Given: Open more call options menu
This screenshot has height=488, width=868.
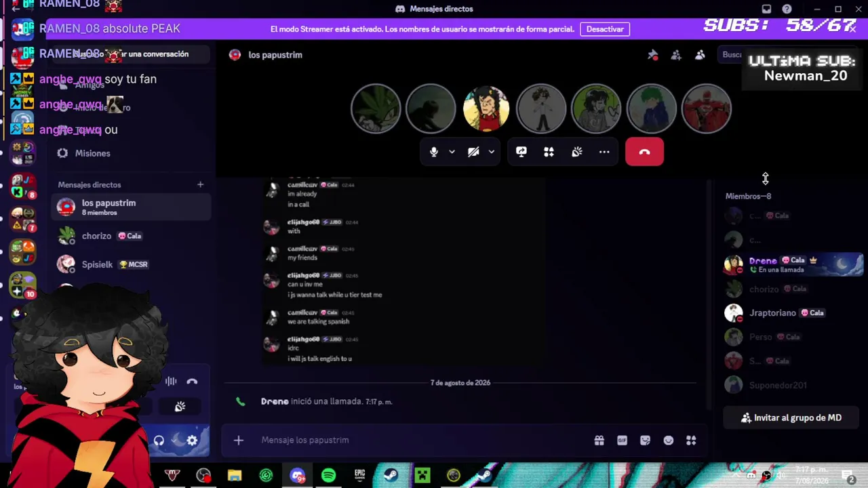Looking at the screenshot, I should tap(604, 152).
